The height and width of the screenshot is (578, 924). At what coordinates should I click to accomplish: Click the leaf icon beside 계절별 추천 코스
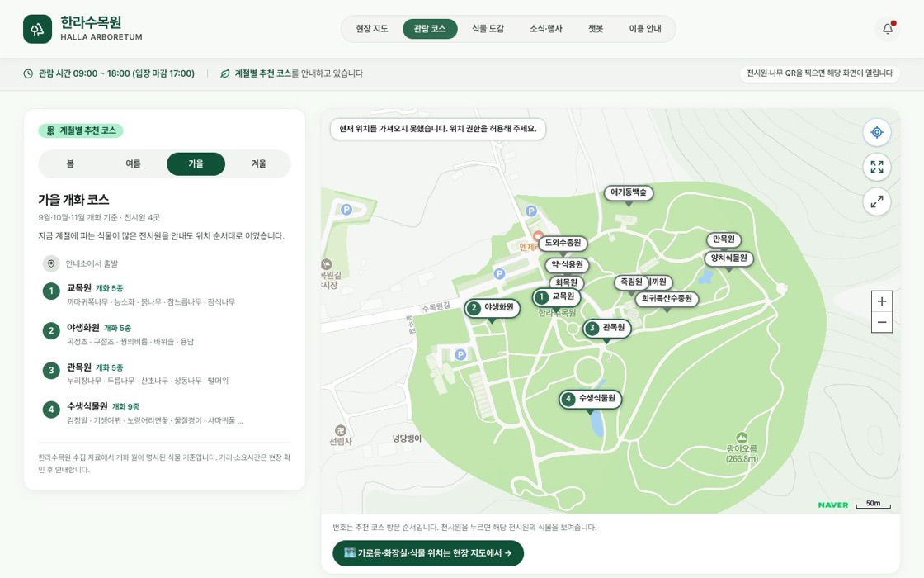(x=224, y=73)
